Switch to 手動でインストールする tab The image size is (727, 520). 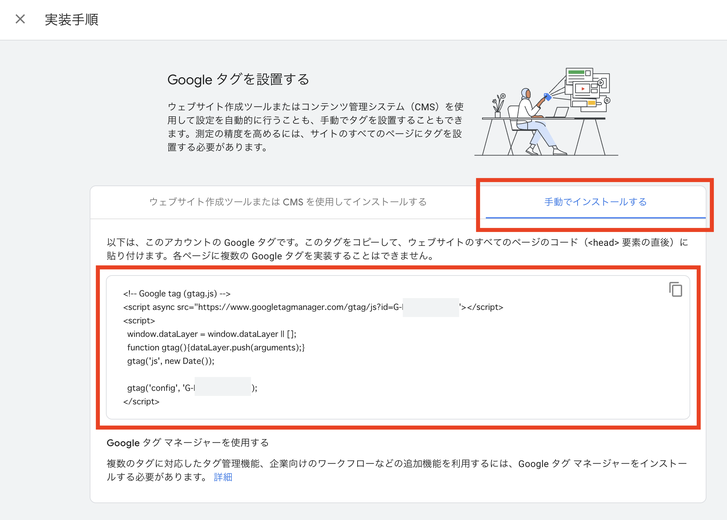click(595, 202)
